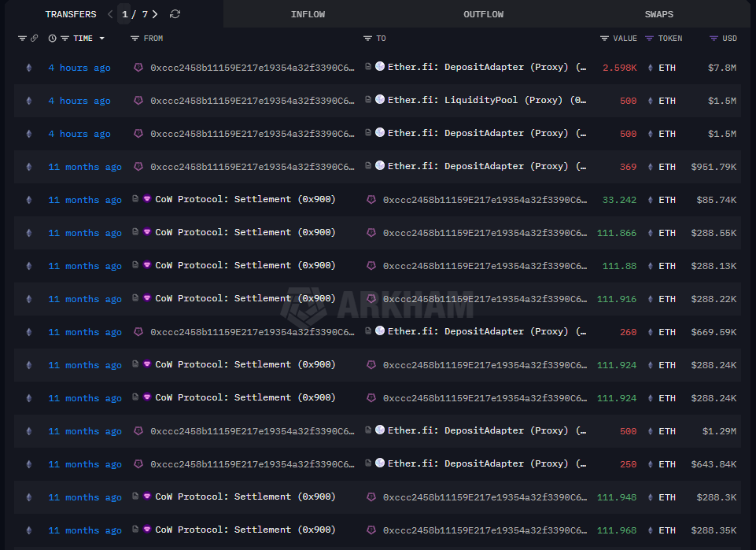This screenshot has width=756, height=550.
Task: Click the '4 hours ago' timestamp link
Action: pyautogui.click(x=80, y=68)
